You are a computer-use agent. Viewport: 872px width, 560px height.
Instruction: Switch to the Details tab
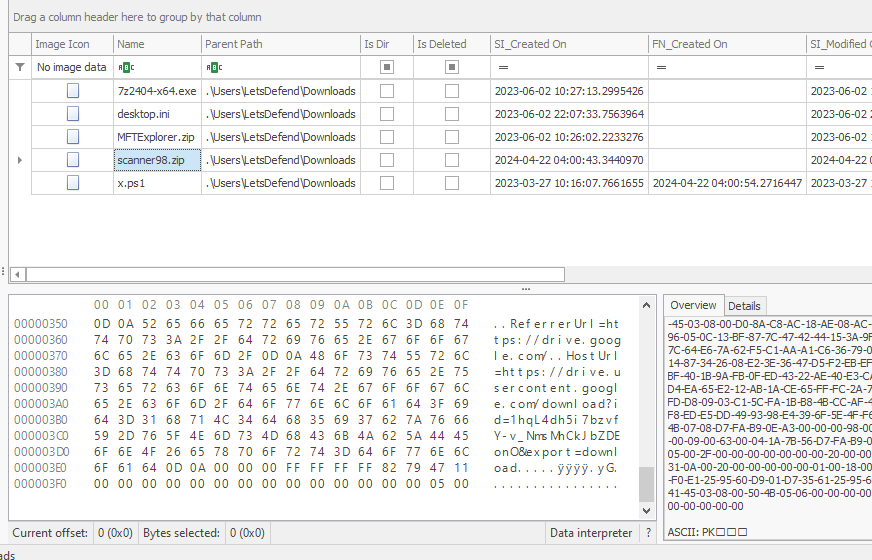click(743, 306)
